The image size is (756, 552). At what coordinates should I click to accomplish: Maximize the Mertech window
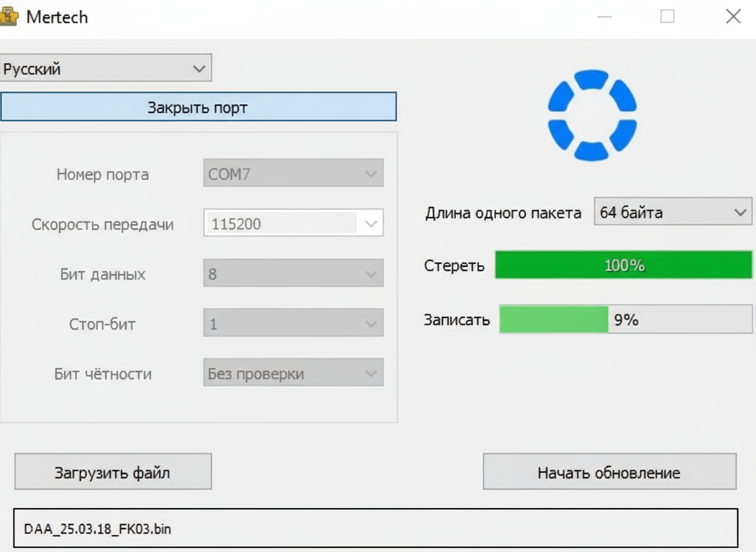click(x=667, y=17)
